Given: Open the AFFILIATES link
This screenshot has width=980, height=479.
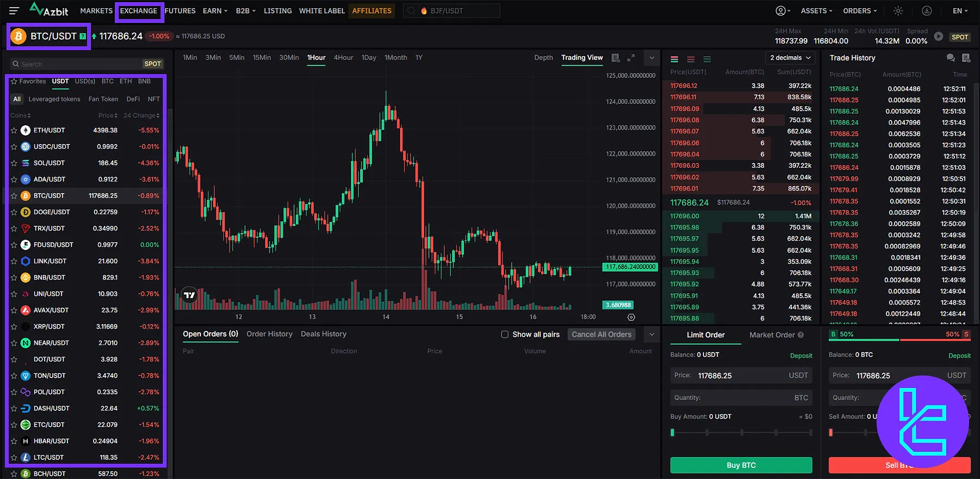Looking at the screenshot, I should coord(372,11).
